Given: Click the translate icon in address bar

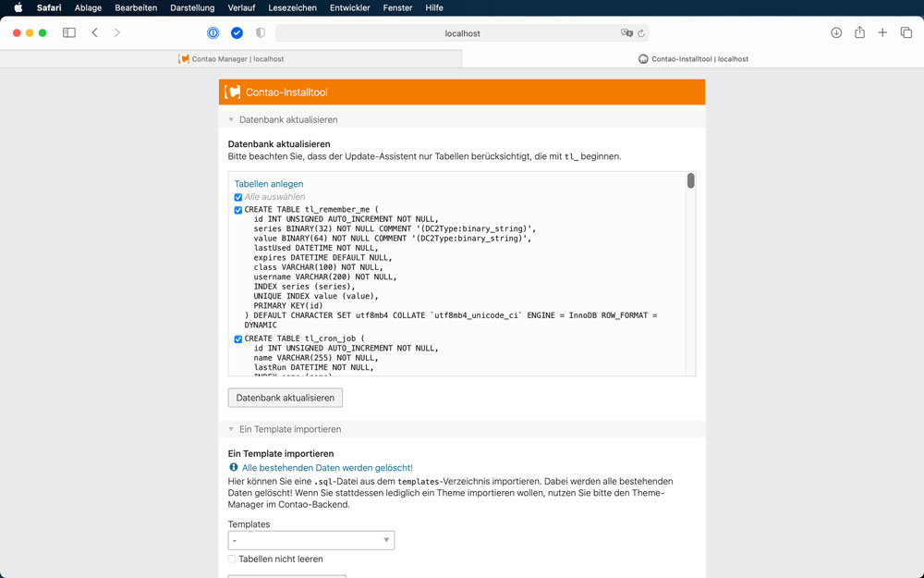Looking at the screenshot, I should [x=626, y=33].
